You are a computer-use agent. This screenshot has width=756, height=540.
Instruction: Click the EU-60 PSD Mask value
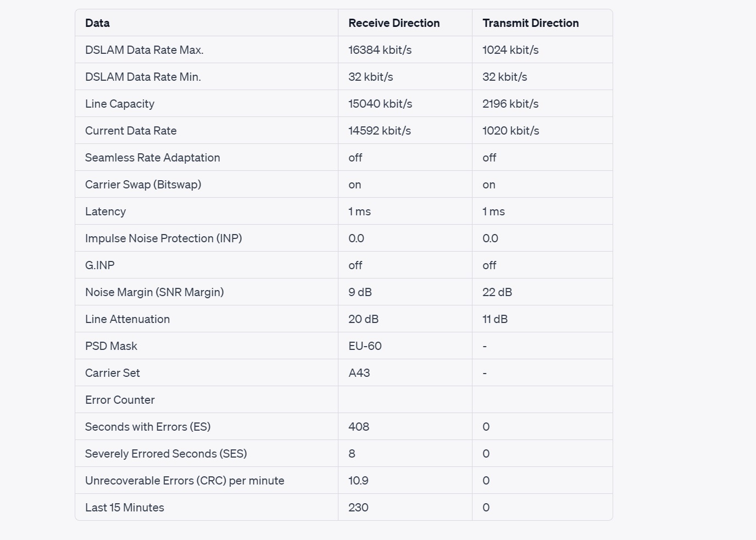365,346
